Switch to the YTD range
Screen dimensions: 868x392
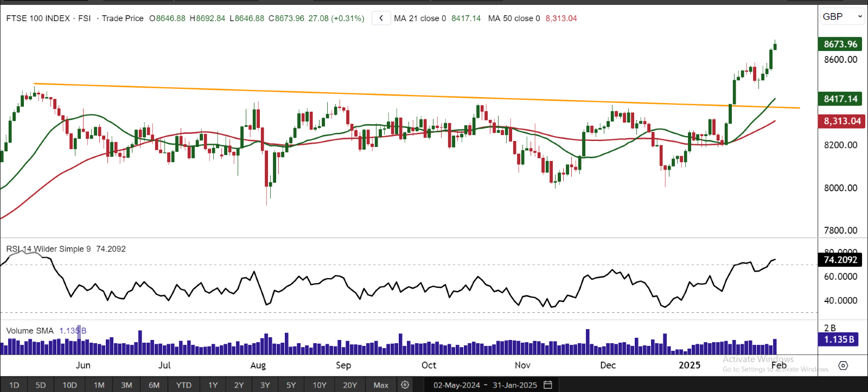point(184,385)
